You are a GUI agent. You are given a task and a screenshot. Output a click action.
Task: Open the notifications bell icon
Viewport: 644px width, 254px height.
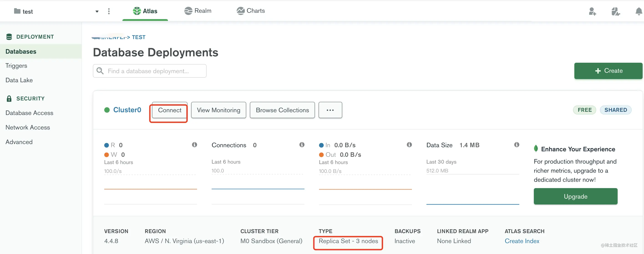click(x=639, y=12)
